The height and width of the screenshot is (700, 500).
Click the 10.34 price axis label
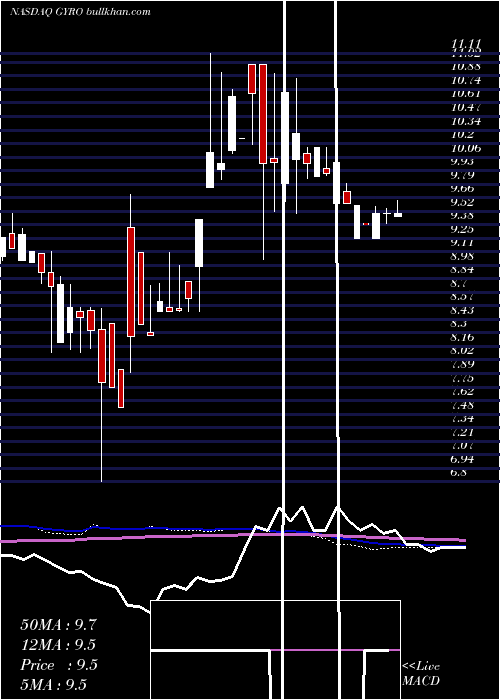pos(466,121)
